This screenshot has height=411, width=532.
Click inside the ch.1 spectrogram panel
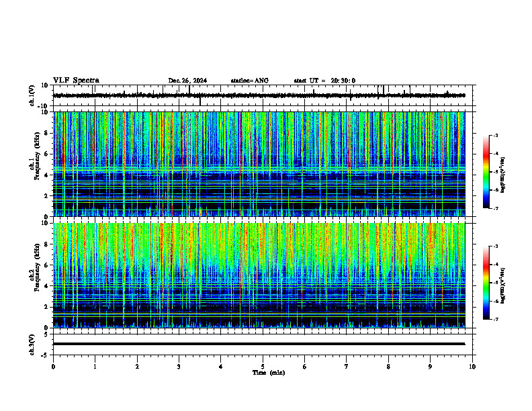(259, 164)
